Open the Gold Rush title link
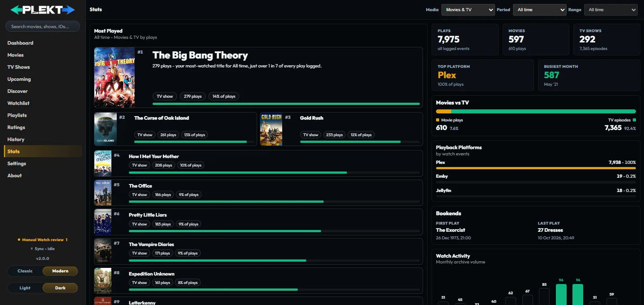The image size is (644, 305). pos(311,118)
